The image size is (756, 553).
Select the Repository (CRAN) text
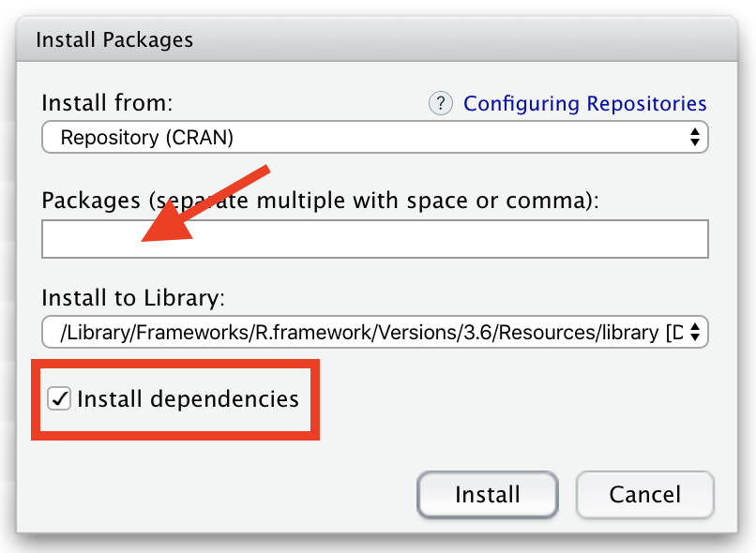(x=146, y=138)
